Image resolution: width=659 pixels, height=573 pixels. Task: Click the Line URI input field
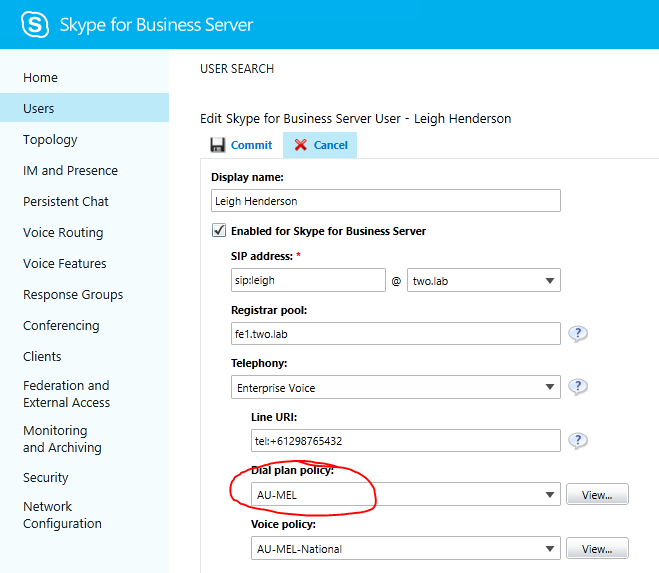405,441
